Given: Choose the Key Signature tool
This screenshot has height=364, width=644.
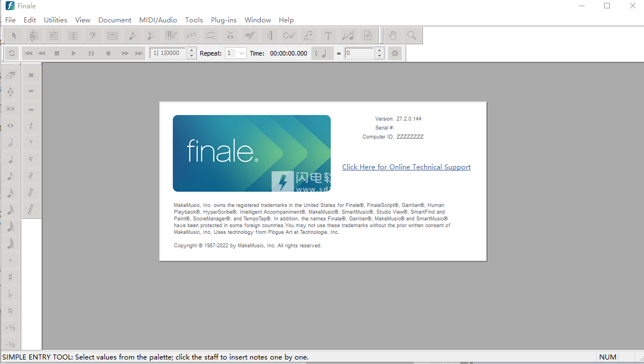Looking at the screenshot, I should pyautogui.click(x=53, y=36).
